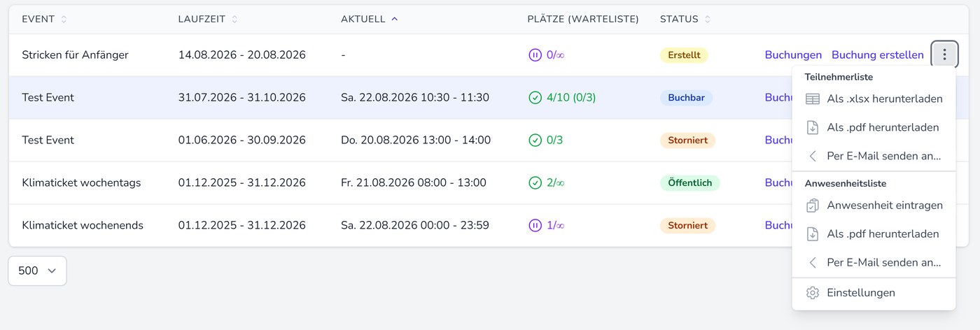Click Buchung erstellen link

(x=877, y=55)
